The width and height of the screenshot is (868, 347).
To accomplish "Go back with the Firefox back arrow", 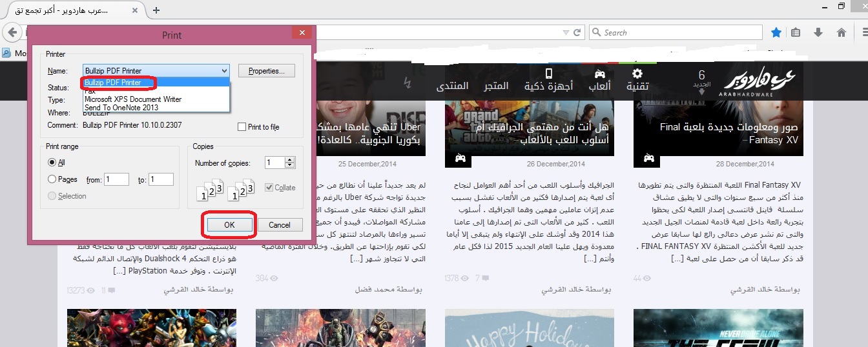I will click(14, 32).
